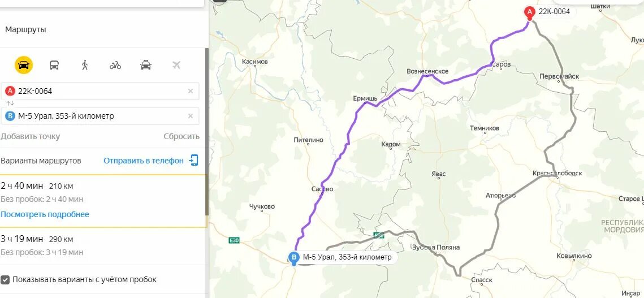Click the blue B marker on map

(294, 258)
